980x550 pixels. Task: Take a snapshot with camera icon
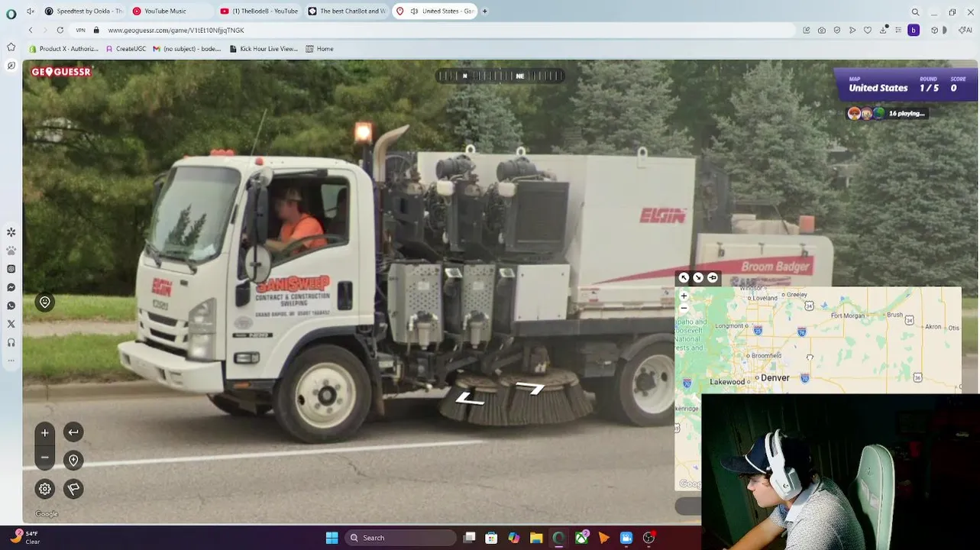pyautogui.click(x=821, y=30)
